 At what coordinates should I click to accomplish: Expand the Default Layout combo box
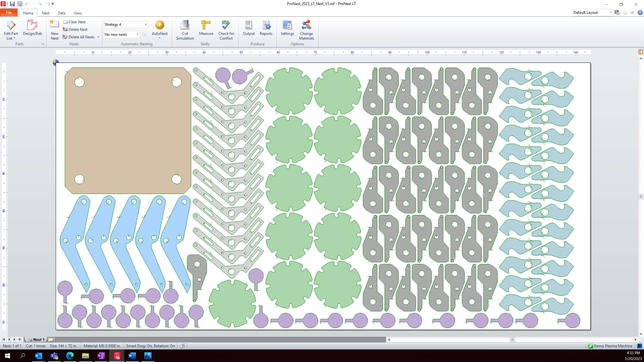pos(611,13)
